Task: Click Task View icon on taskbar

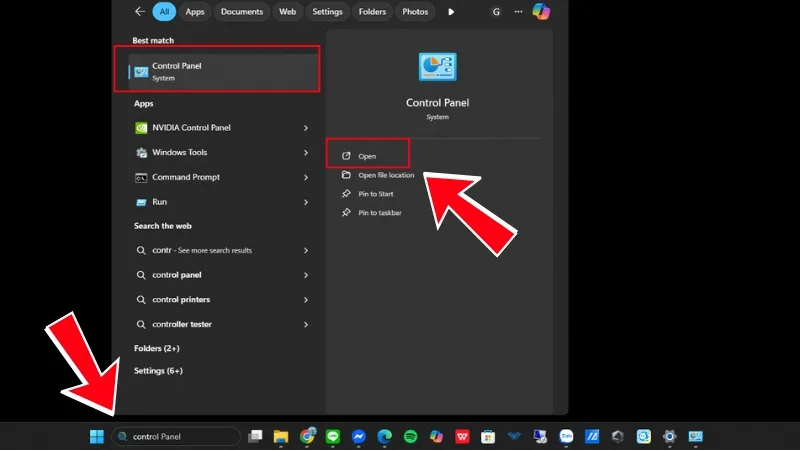Action: [x=256, y=436]
